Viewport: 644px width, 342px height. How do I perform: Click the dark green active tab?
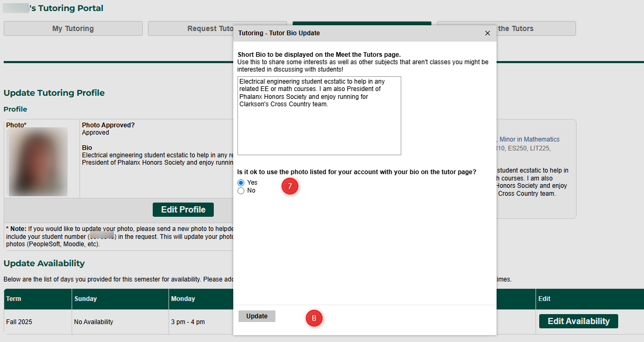coord(362,23)
